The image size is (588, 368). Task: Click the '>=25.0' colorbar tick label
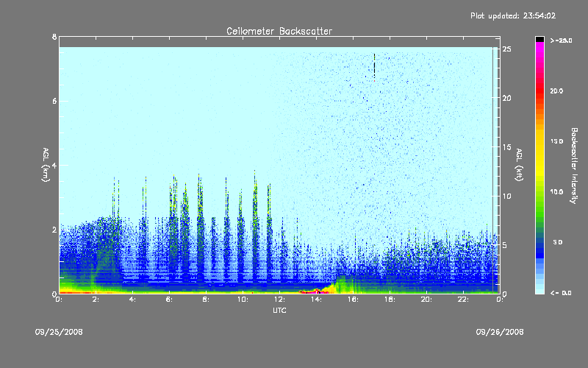561,40
